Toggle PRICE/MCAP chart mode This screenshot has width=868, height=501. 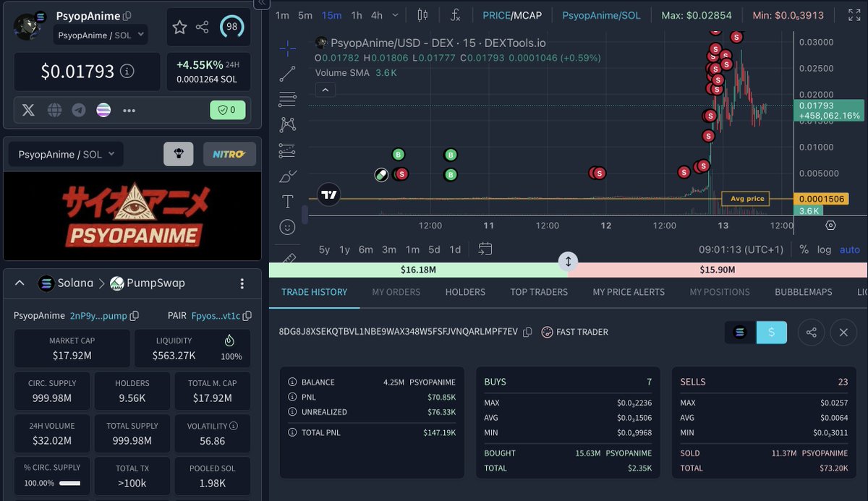512,15
